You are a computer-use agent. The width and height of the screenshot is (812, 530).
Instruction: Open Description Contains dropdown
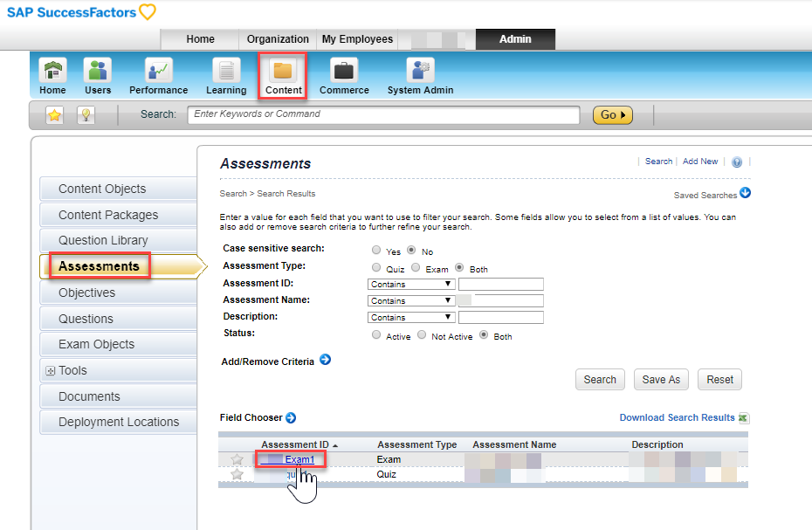pyautogui.click(x=411, y=318)
